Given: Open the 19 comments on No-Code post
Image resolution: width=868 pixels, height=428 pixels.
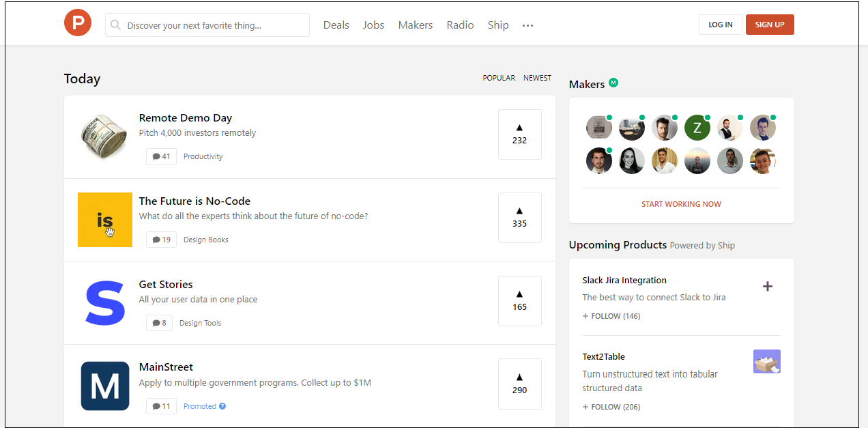Looking at the screenshot, I should pos(161,240).
